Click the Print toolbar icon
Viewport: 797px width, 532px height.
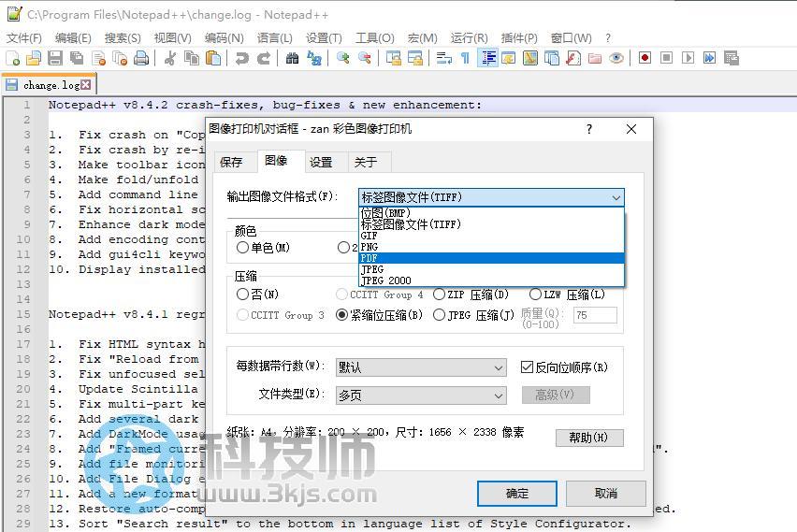click(141, 58)
